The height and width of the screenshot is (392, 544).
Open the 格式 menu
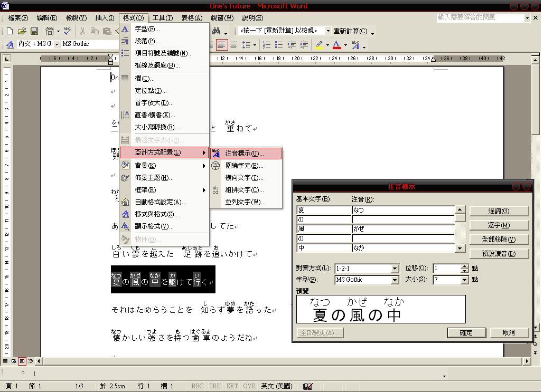[x=133, y=18]
